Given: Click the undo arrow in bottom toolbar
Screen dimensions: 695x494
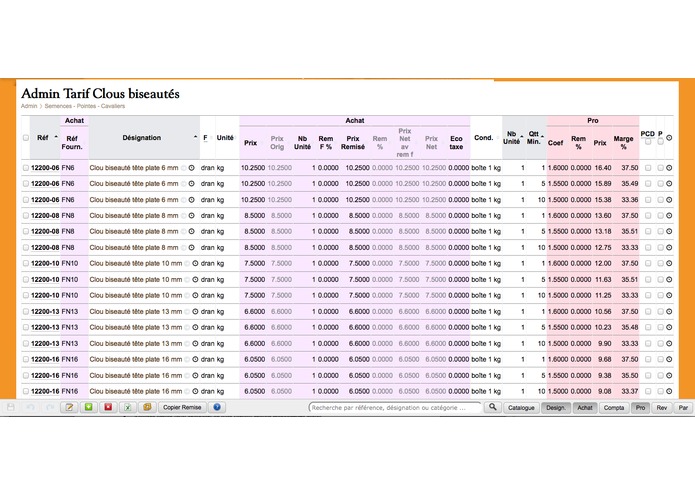Looking at the screenshot, I should click(x=31, y=407).
